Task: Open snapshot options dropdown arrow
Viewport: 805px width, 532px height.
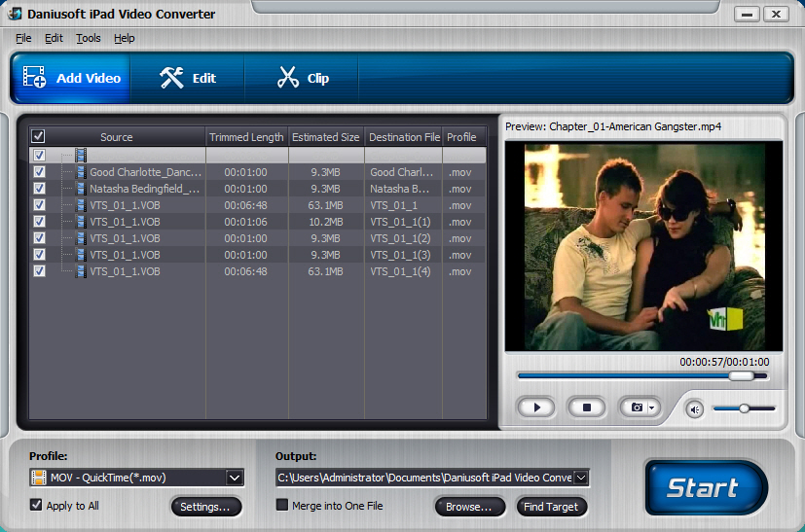Action: [x=652, y=408]
